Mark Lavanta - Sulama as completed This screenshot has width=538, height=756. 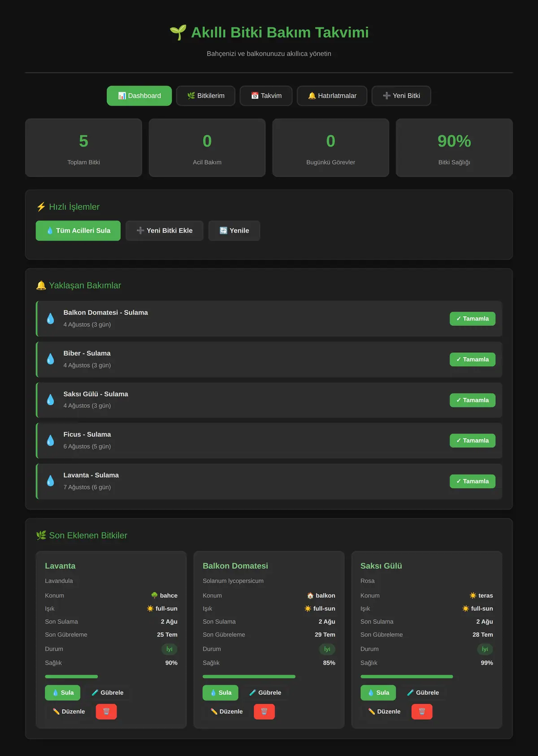tap(473, 481)
